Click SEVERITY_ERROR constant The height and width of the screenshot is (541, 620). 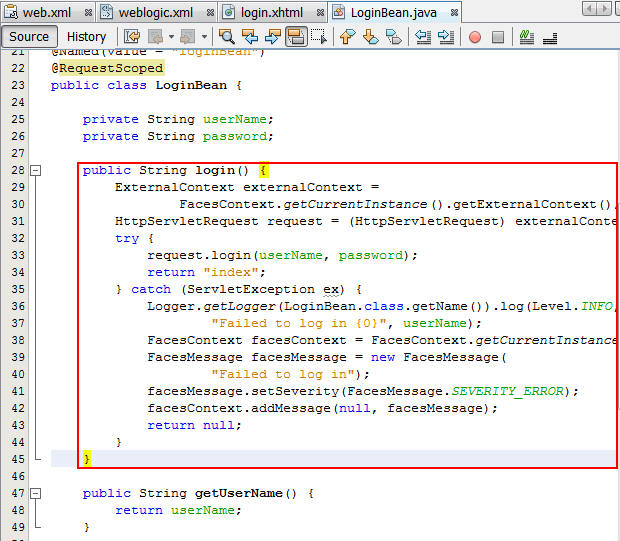[507, 392]
